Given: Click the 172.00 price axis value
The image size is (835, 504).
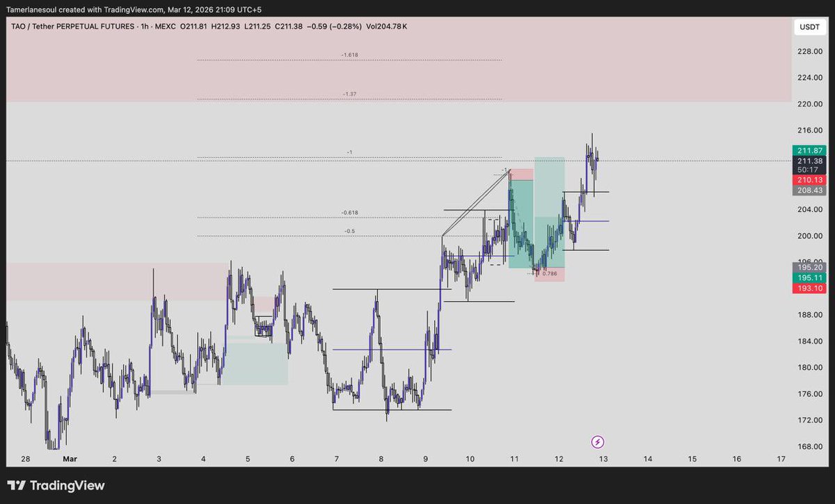Looking at the screenshot, I should point(811,421).
